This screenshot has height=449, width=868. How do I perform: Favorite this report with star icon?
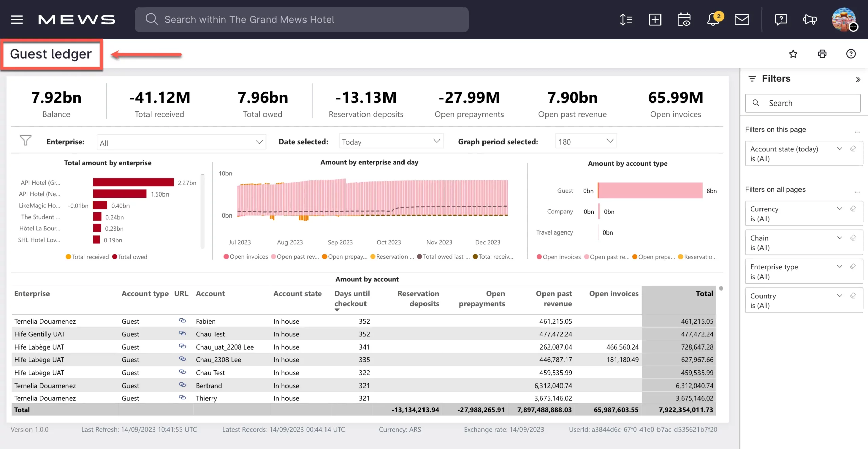coord(793,54)
